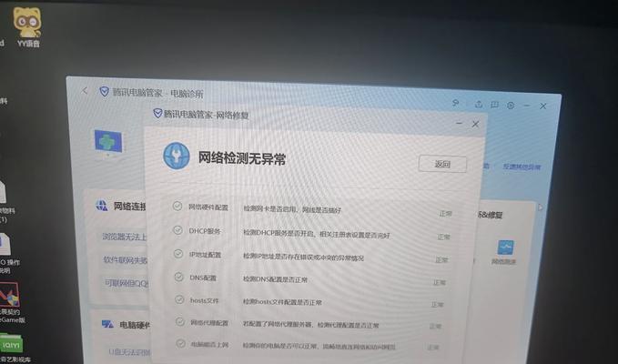
Task: Click the 网络检测无异常 heading
Action: (241, 158)
